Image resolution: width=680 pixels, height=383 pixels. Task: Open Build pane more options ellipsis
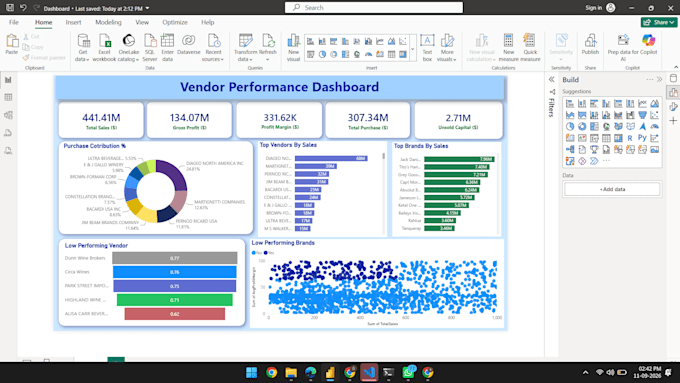click(649, 79)
